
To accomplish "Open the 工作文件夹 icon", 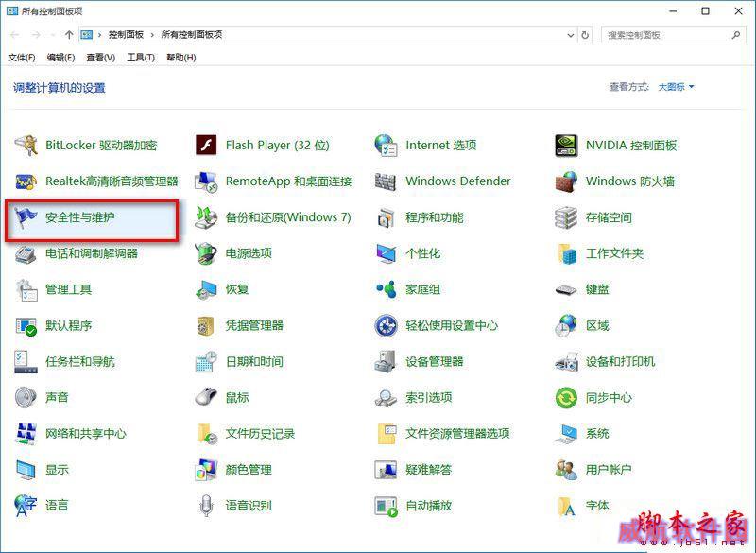I will pos(566,253).
